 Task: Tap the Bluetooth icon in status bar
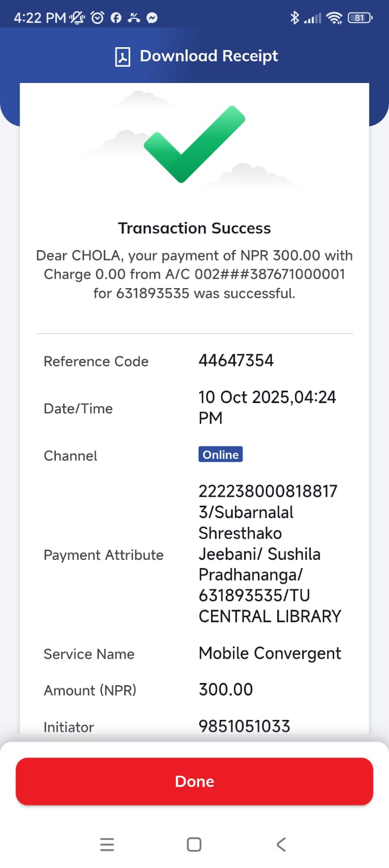tap(295, 18)
